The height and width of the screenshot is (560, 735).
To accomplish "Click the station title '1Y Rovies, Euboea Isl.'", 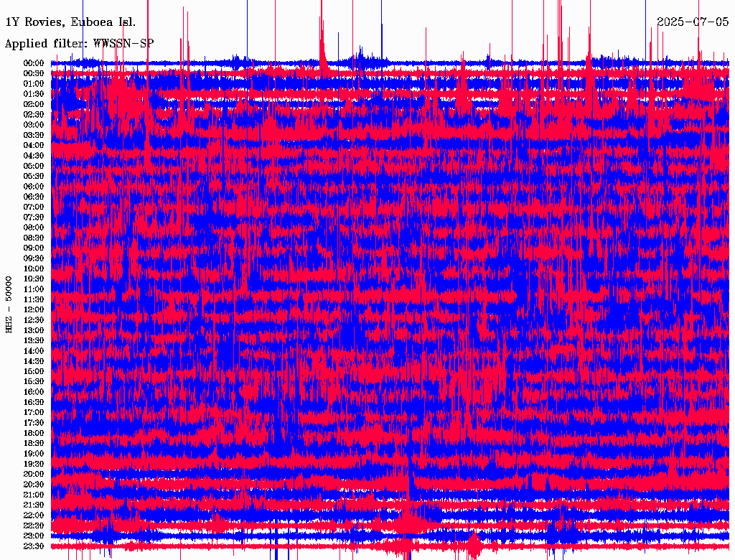I will [x=70, y=22].
